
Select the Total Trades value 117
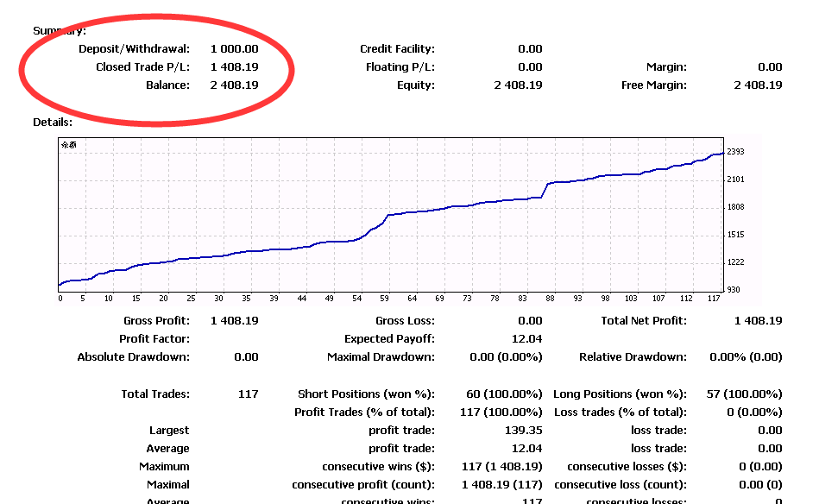(248, 394)
